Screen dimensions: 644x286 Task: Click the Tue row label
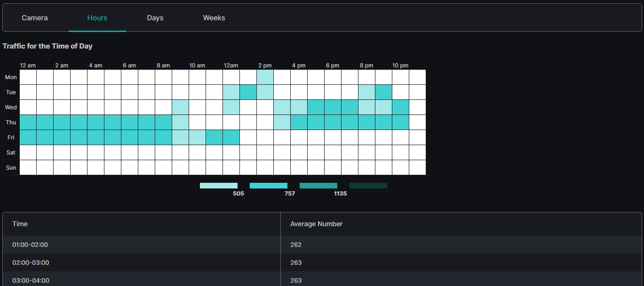coord(11,92)
